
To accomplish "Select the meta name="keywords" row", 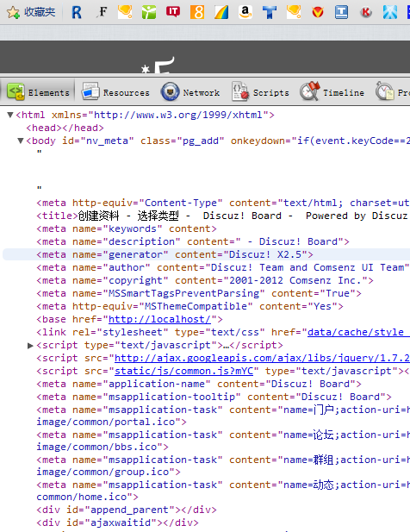I will coord(127,228).
